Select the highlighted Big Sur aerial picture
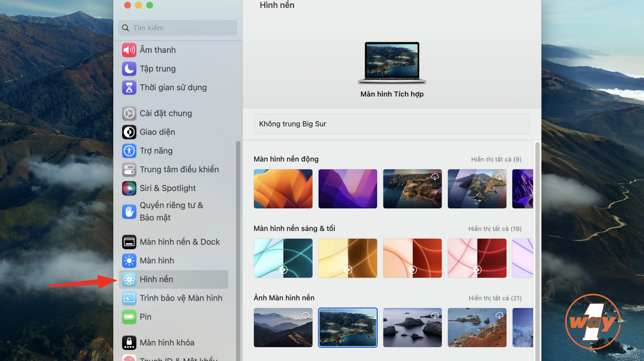The width and height of the screenshot is (644, 361). click(348, 328)
